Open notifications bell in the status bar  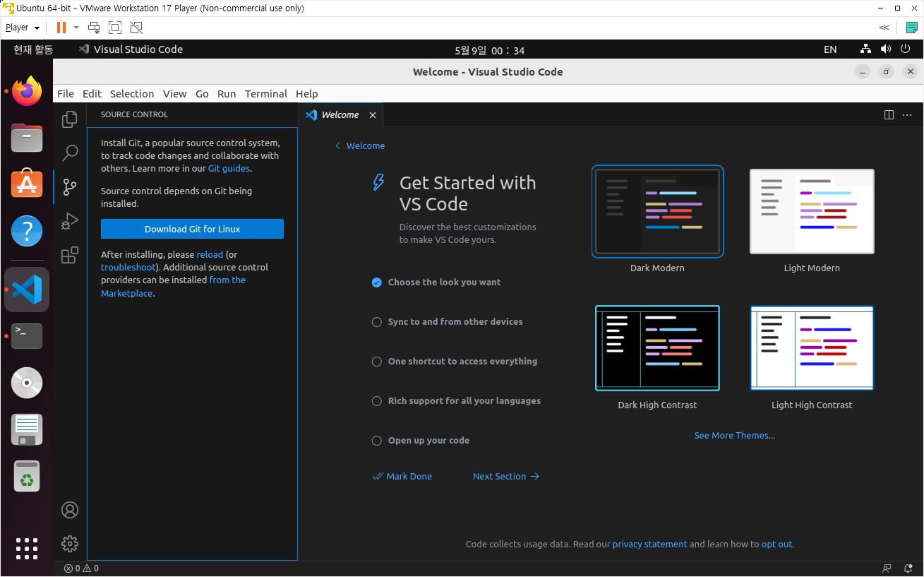907,569
